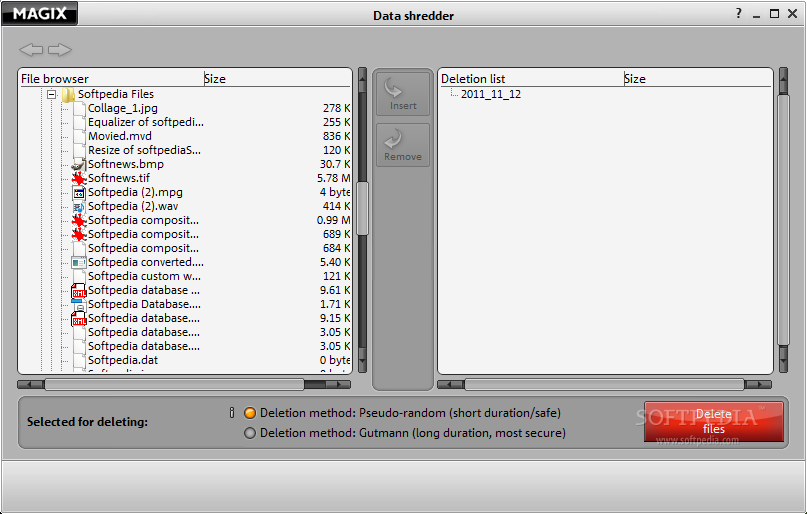Image resolution: width=807 pixels, height=514 pixels.
Task: Click XML icon of 9.15 K database file
Action: [x=79, y=318]
